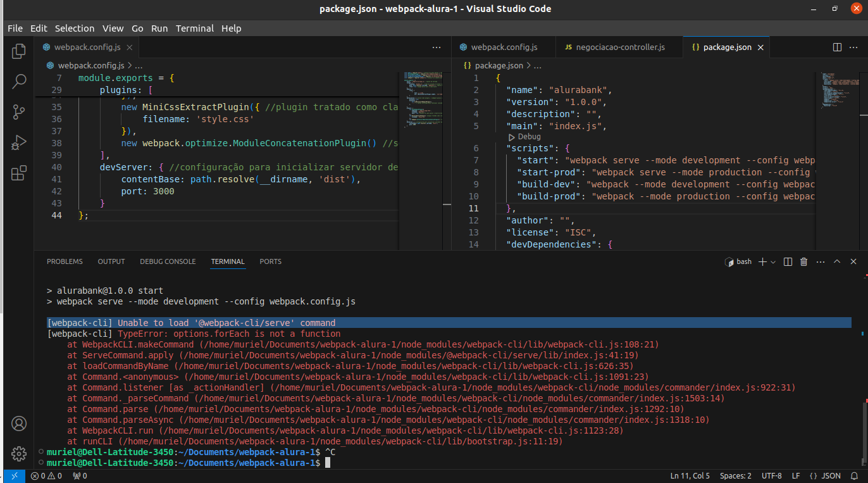
Task: Click 'TypeError: options.forEach is not a function'
Action: pos(229,334)
